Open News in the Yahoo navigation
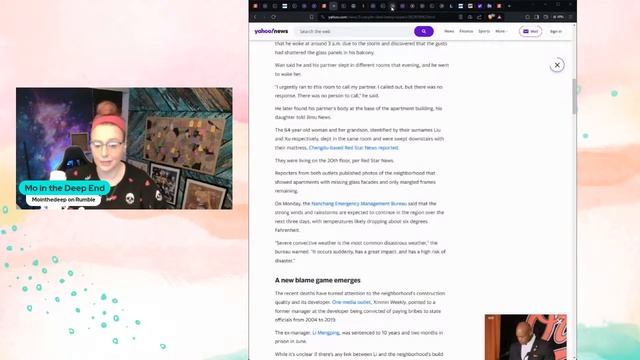640x360 pixels. (449, 31)
